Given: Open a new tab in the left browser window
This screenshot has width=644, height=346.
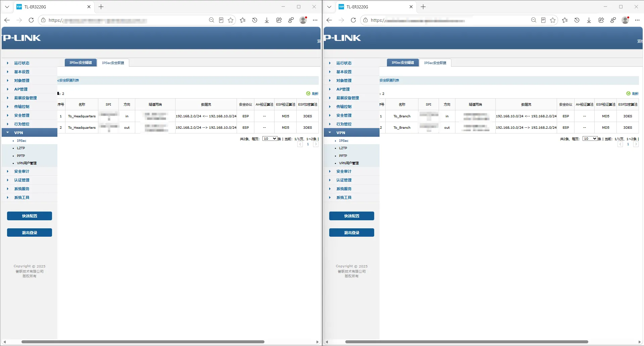Looking at the screenshot, I should [x=101, y=7].
